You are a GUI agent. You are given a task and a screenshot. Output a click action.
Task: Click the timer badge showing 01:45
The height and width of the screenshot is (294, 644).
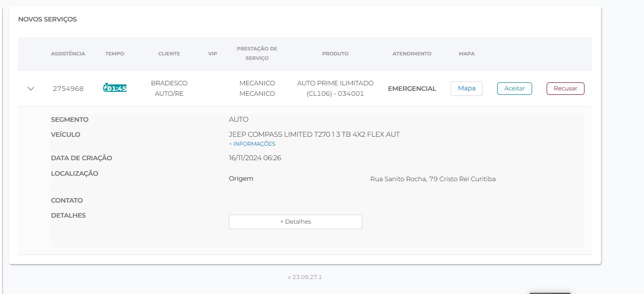point(115,88)
